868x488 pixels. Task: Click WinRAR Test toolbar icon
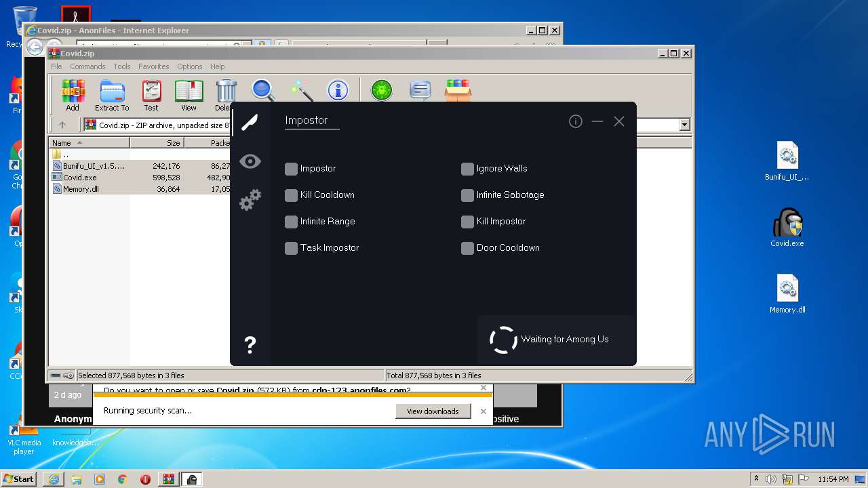point(151,95)
